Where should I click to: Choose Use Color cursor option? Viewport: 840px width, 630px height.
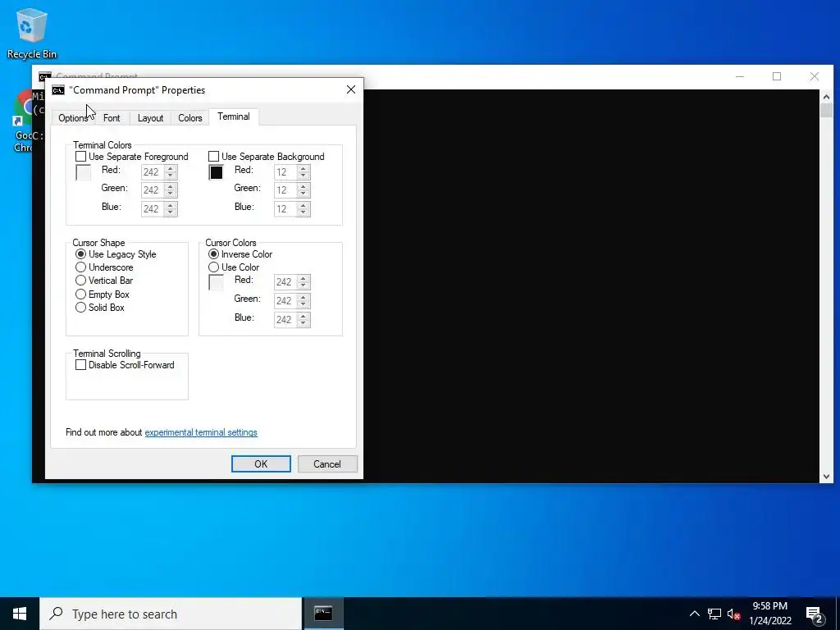214,267
